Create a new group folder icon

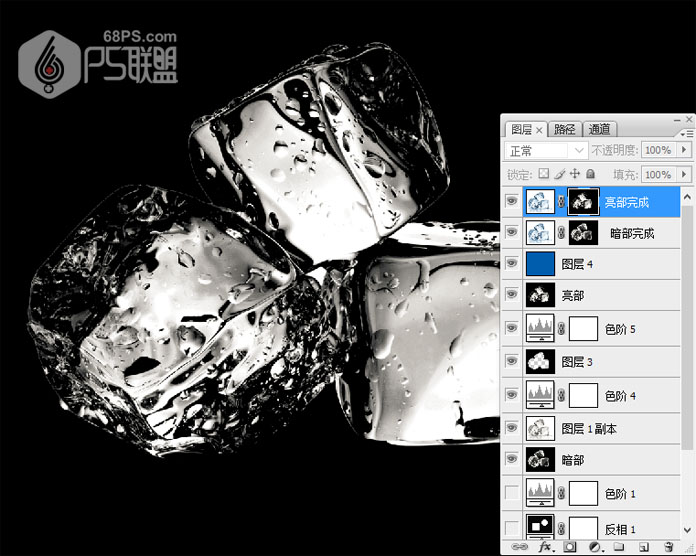coord(619,547)
